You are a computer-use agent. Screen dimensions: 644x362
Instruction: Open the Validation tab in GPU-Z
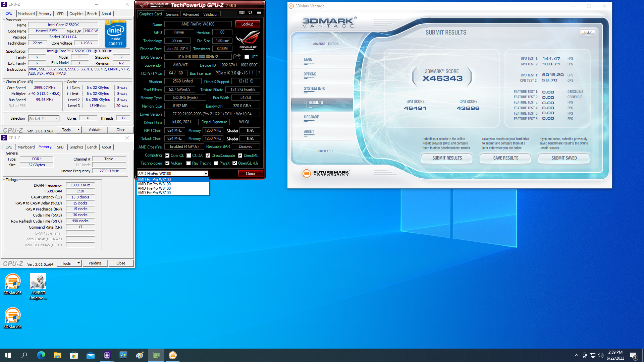(211, 14)
